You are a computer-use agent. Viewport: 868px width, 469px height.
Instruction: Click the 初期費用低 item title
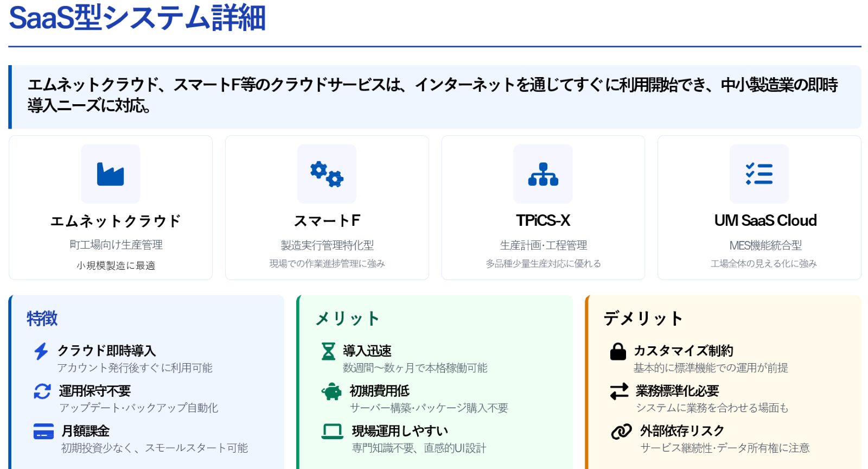point(380,391)
